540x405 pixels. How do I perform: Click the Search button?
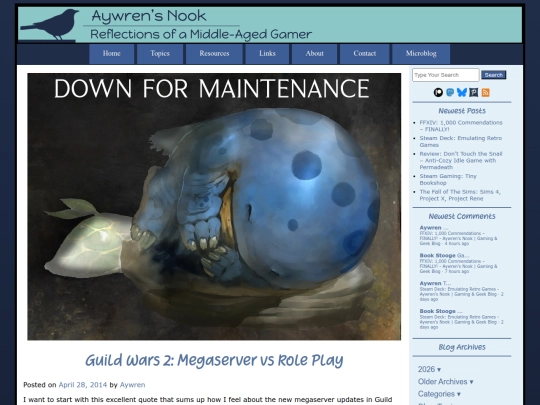click(494, 75)
